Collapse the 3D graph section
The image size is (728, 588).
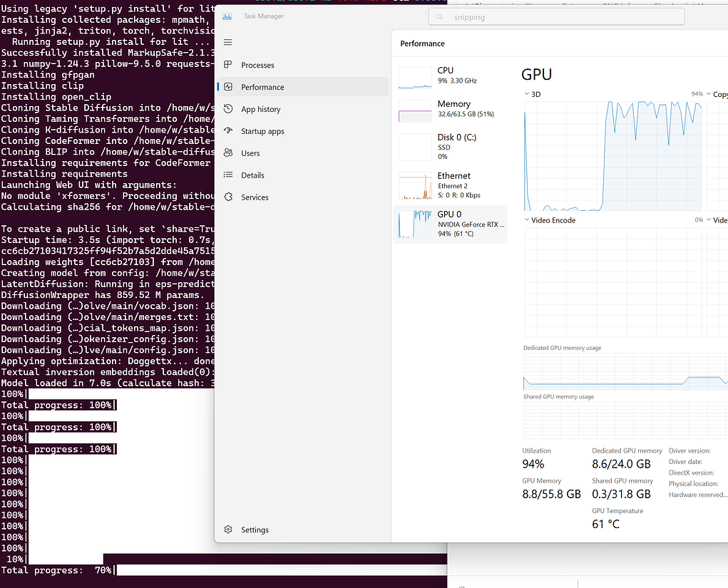tap(526, 93)
